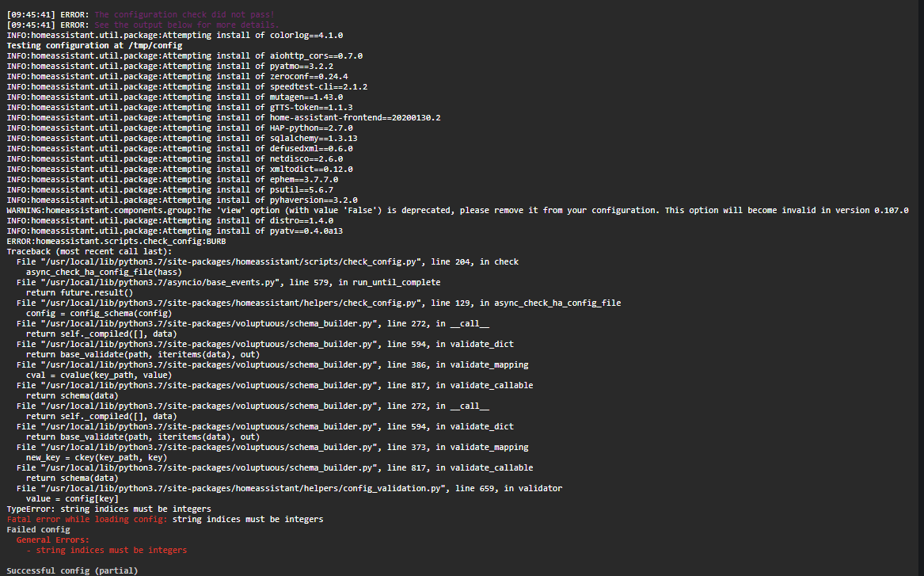Viewport: 924px width, 576px height.
Task: Click the pyatmo==3.2.2 install line
Action: (169, 66)
